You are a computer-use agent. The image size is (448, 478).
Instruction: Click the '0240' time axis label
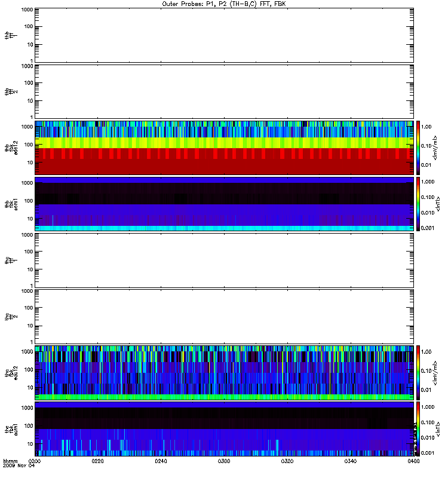161,461
